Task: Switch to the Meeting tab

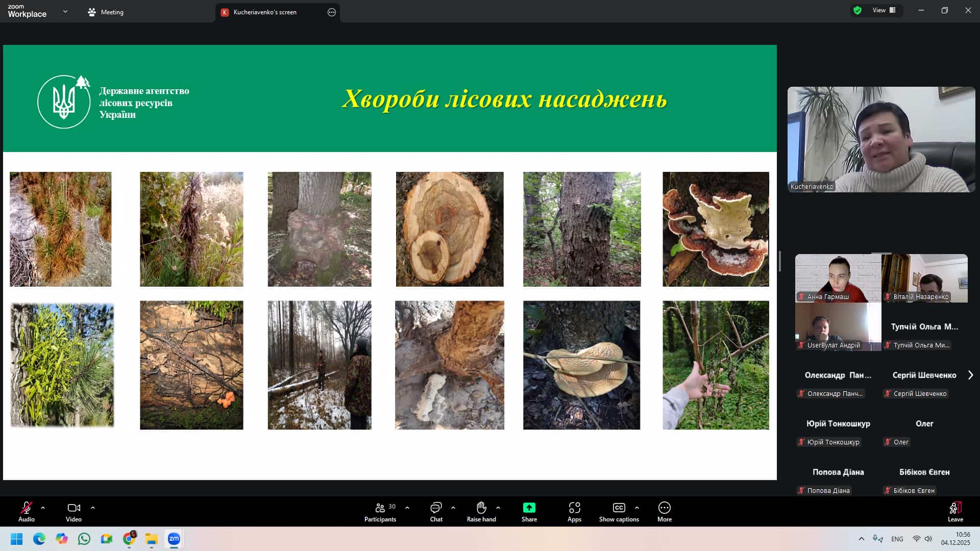Action: [x=106, y=12]
